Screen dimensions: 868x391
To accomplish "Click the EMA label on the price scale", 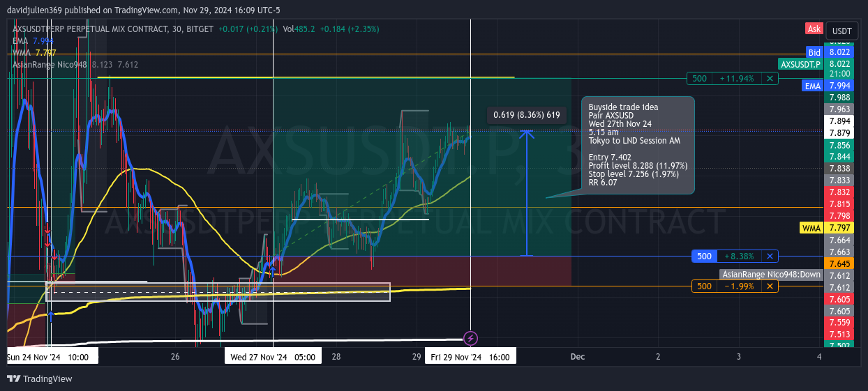I will (x=812, y=86).
